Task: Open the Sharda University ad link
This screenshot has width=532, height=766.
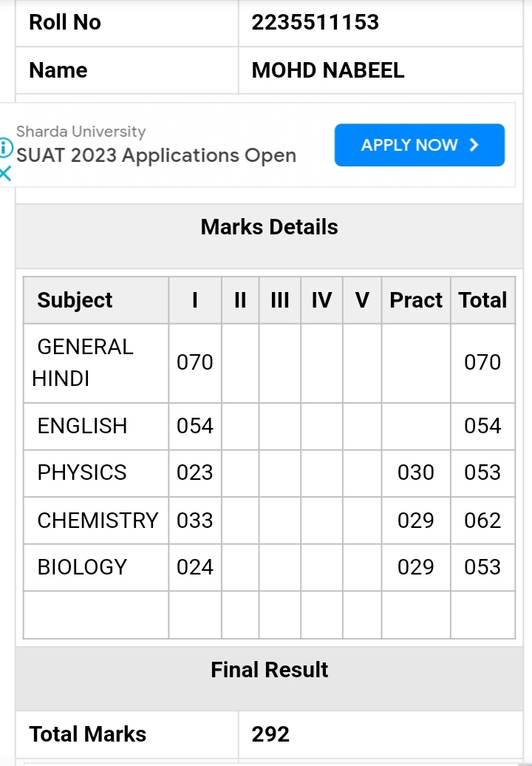Action: click(81, 132)
